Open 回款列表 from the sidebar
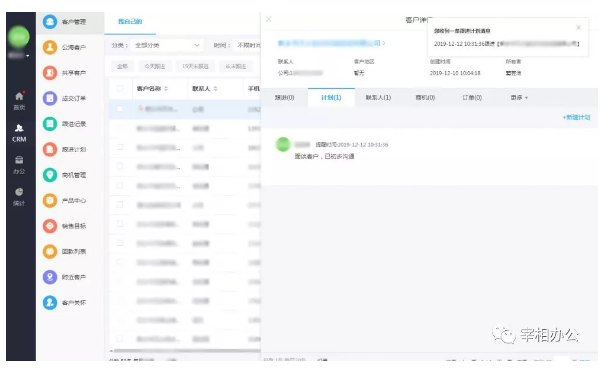This screenshot has width=603, height=369. click(x=65, y=251)
